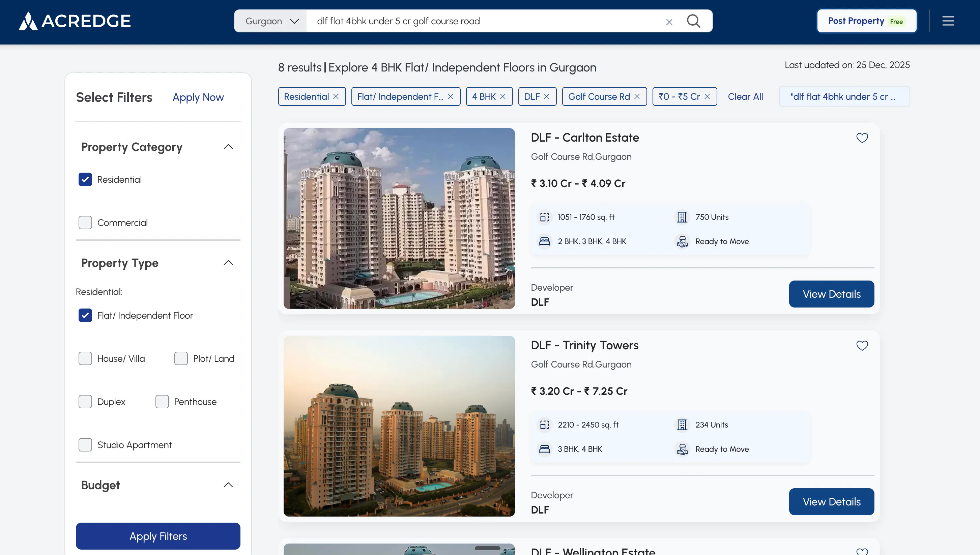The image size is (980, 555).
Task: Remove the DLF filter chip
Action: pyautogui.click(x=547, y=96)
